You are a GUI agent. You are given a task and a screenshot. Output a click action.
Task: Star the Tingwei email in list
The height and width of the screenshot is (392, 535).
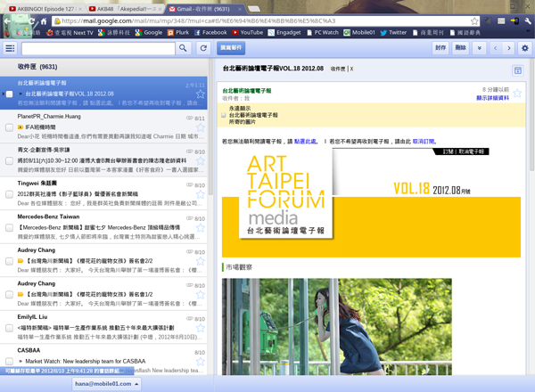click(x=201, y=194)
